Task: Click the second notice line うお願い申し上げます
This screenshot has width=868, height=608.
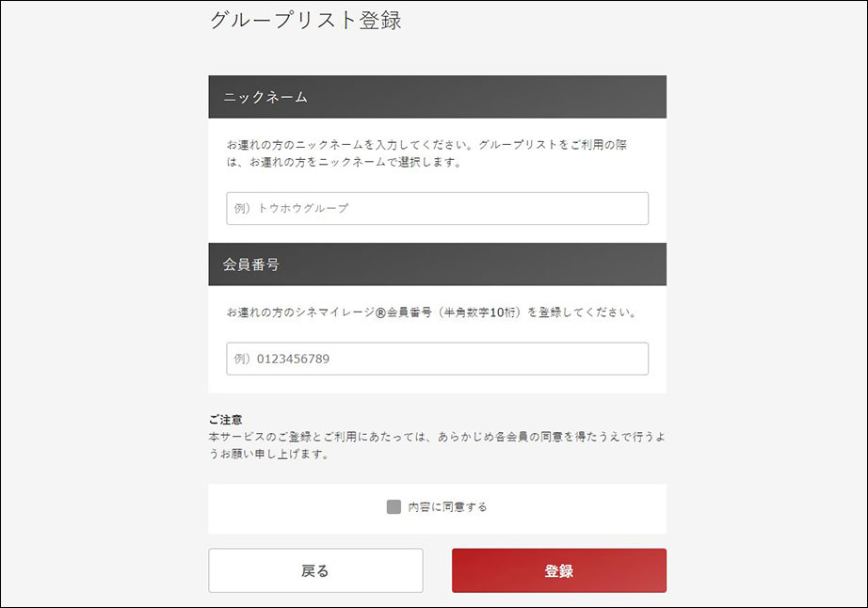Action: tap(268, 455)
